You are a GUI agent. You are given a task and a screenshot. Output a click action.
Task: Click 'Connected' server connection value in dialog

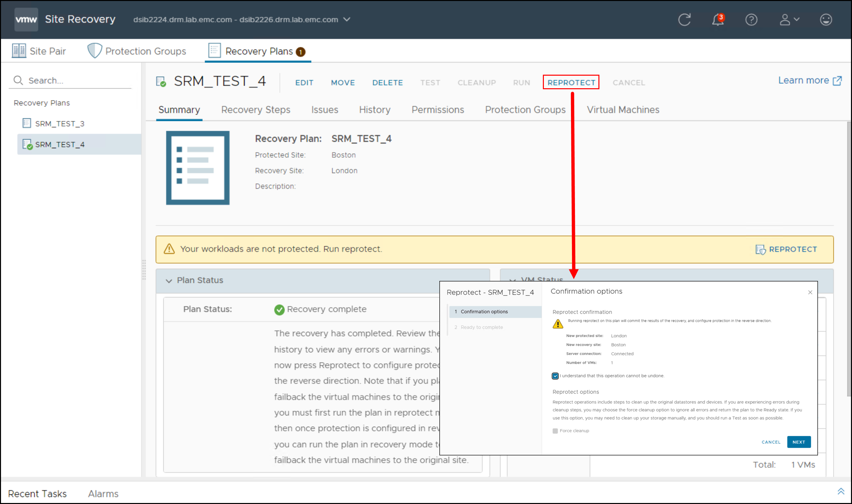point(622,354)
